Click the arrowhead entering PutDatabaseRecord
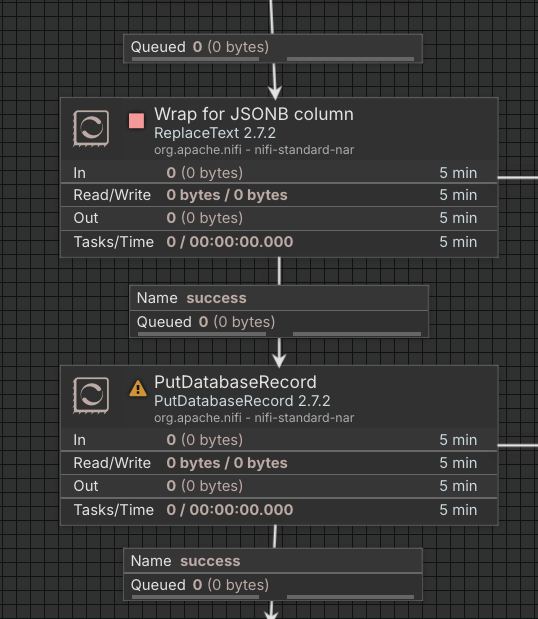The height and width of the screenshot is (619, 538). (279, 361)
